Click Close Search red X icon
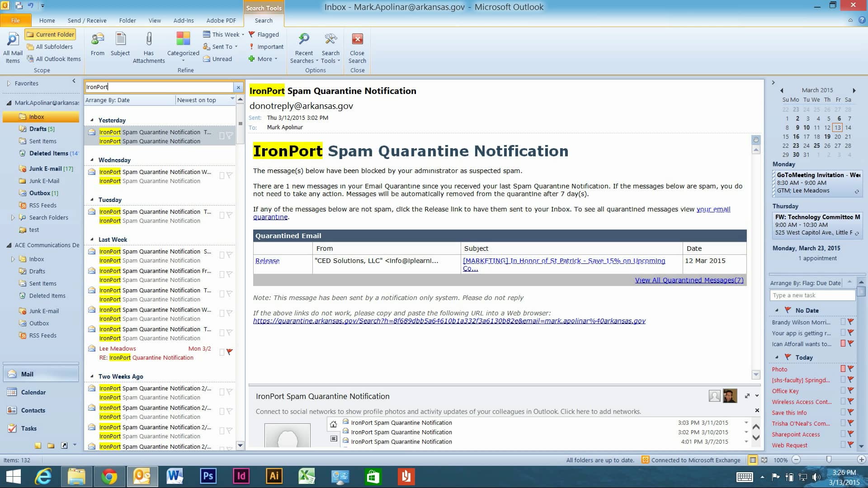The width and height of the screenshot is (868, 488). coord(357,39)
